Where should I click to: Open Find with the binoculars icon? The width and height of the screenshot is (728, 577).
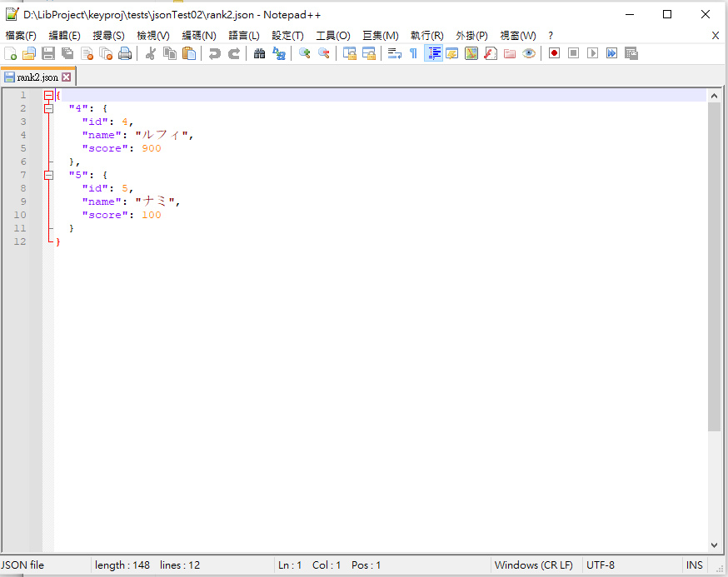tap(259, 53)
